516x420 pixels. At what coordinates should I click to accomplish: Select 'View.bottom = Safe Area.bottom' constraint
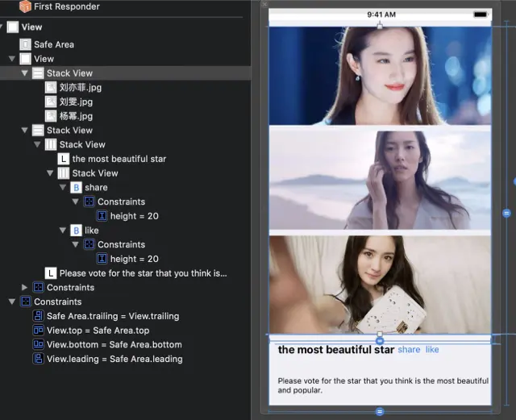[114, 344]
